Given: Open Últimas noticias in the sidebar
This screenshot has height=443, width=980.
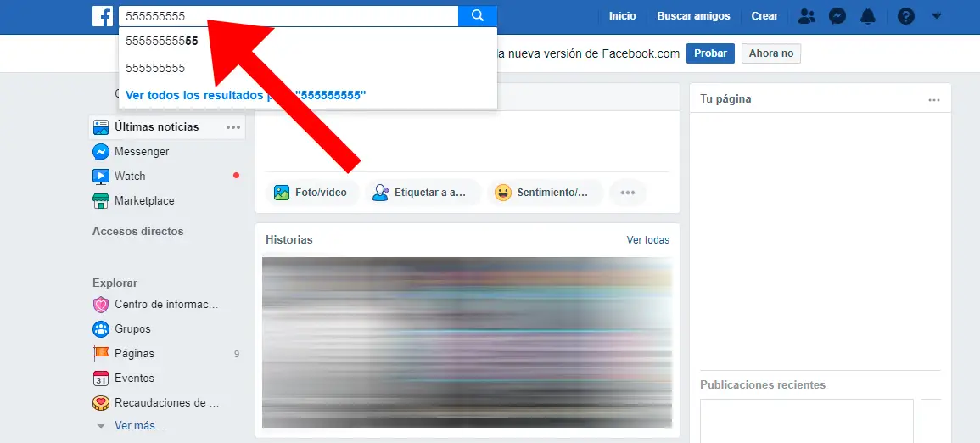Looking at the screenshot, I should 156,126.
